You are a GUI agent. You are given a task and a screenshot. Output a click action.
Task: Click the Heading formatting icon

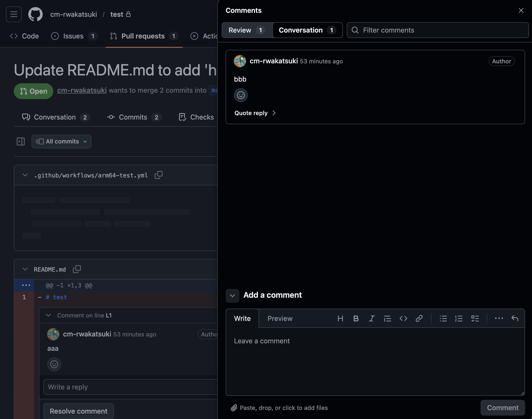(340, 318)
